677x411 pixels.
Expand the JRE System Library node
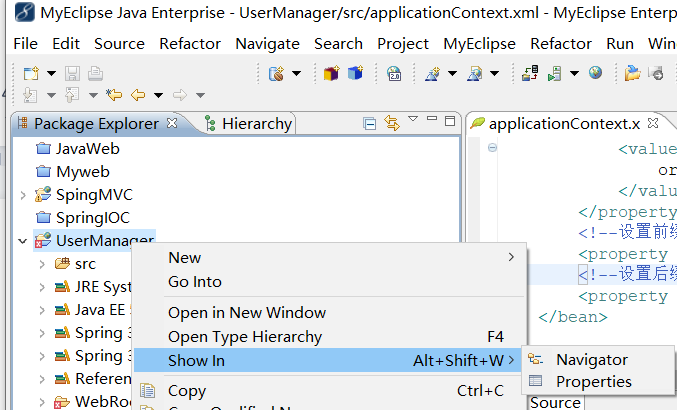pyautogui.click(x=42, y=287)
